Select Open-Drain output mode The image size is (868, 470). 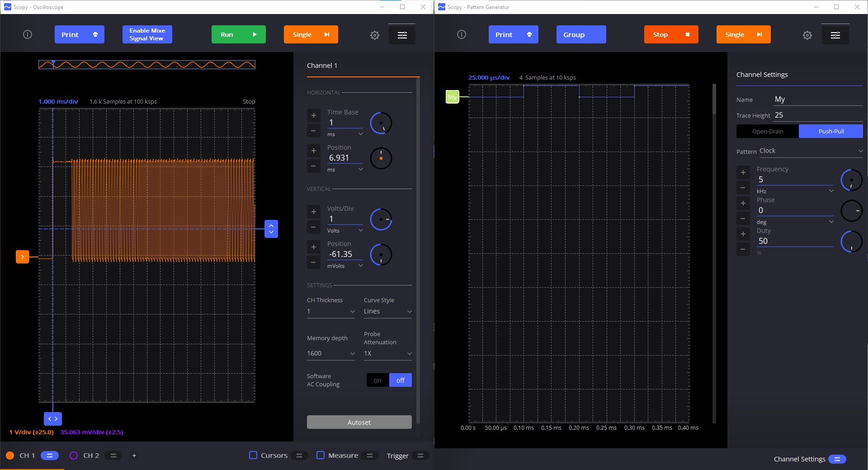click(x=768, y=131)
